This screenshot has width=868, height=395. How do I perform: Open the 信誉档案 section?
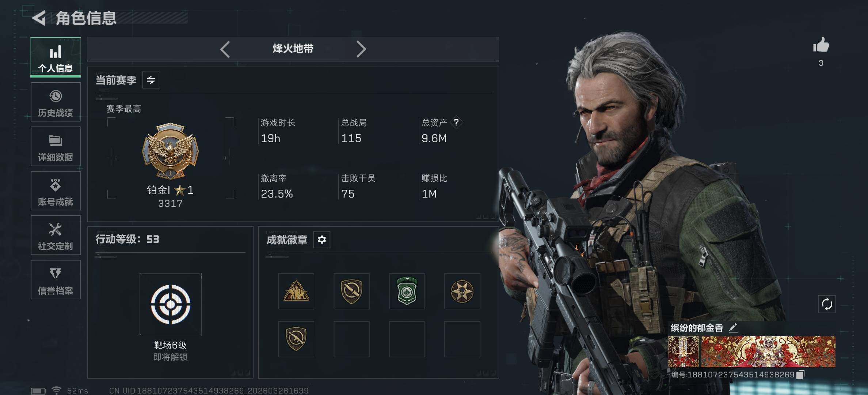tap(56, 280)
